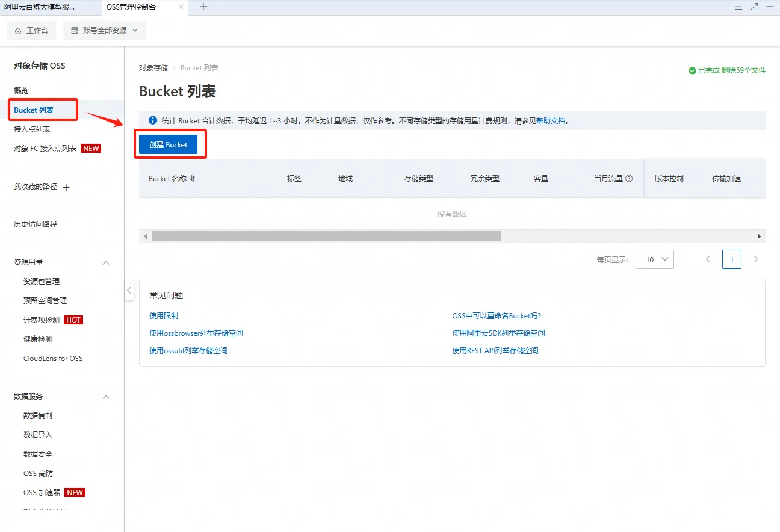Screen dimensions: 780x532
Task: Open 使用阿里云SDK列举存储空间 link
Action: (499, 333)
